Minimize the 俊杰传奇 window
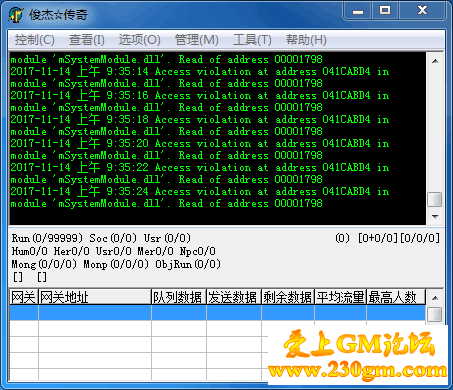 tap(358, 11)
